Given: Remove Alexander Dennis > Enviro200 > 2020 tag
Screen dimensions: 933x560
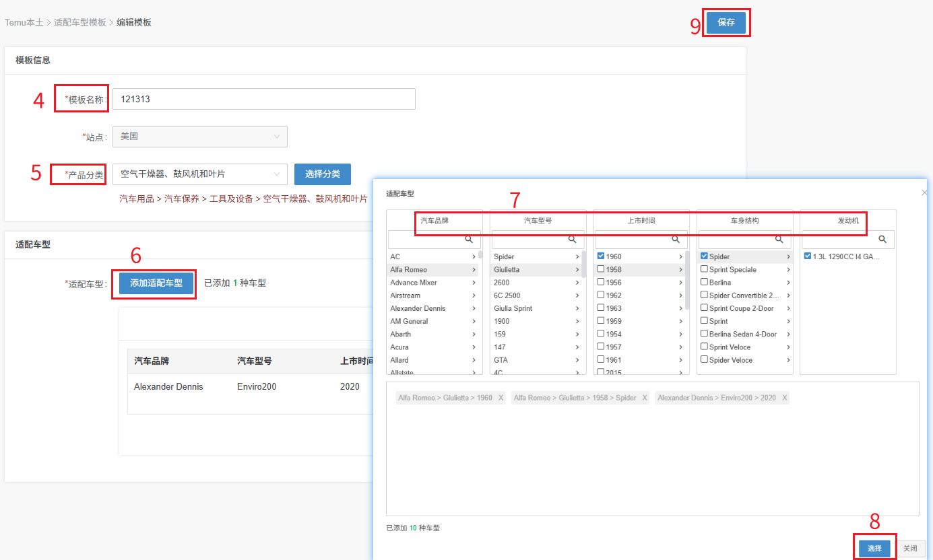Looking at the screenshot, I should click(784, 398).
